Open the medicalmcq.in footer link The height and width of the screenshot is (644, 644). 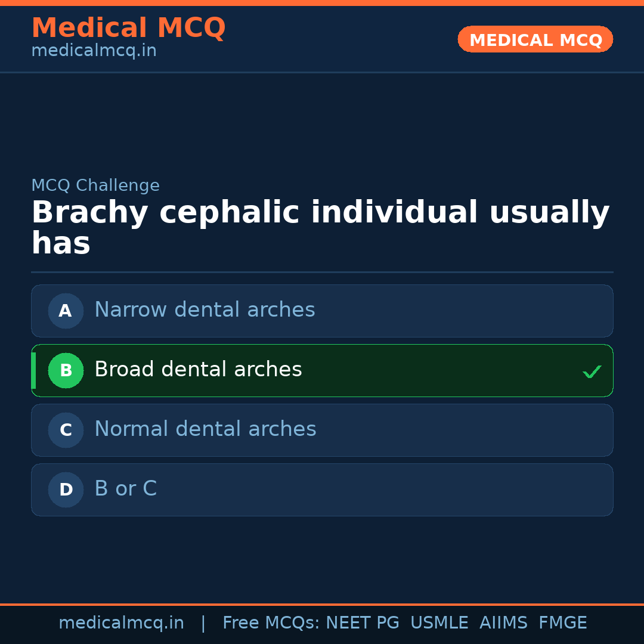(122, 622)
